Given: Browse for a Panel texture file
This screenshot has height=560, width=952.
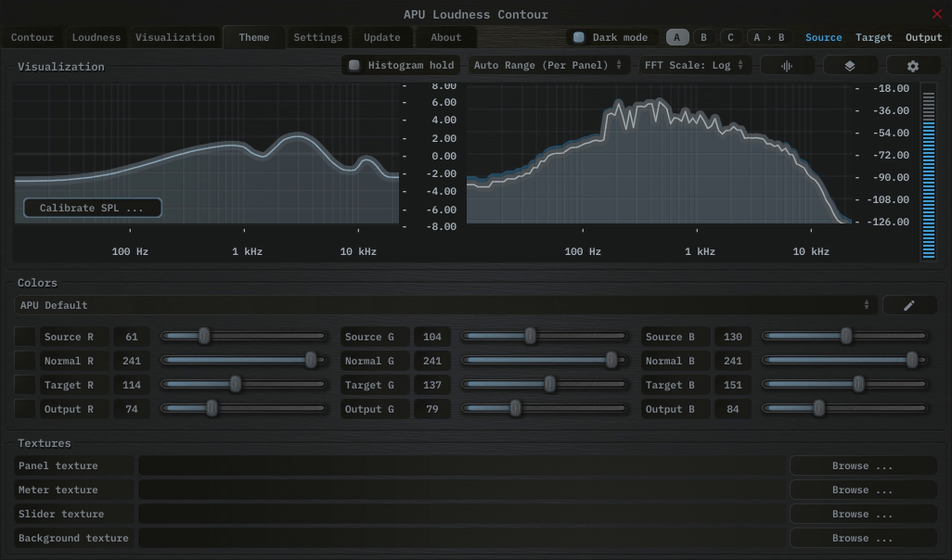Looking at the screenshot, I should [862, 466].
